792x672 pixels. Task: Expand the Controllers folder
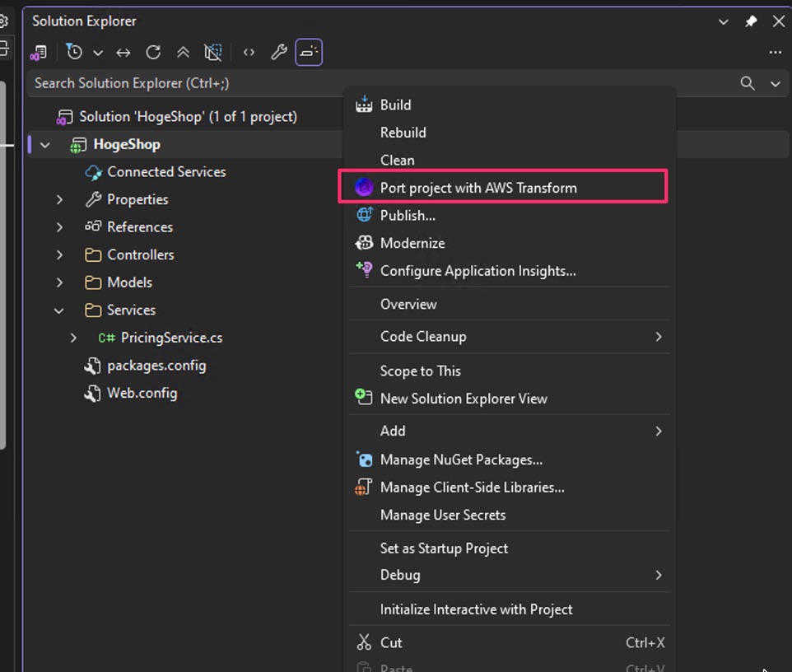59,254
